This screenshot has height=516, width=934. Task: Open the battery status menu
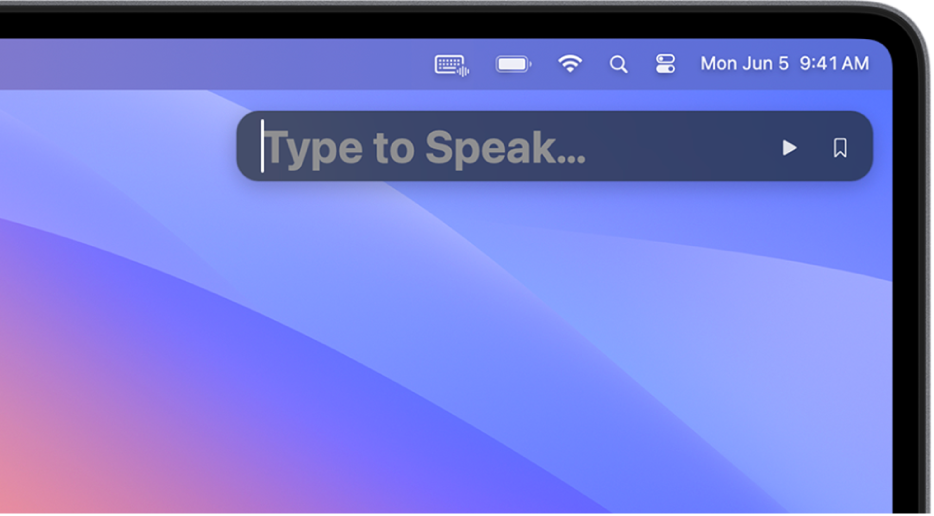(x=513, y=65)
